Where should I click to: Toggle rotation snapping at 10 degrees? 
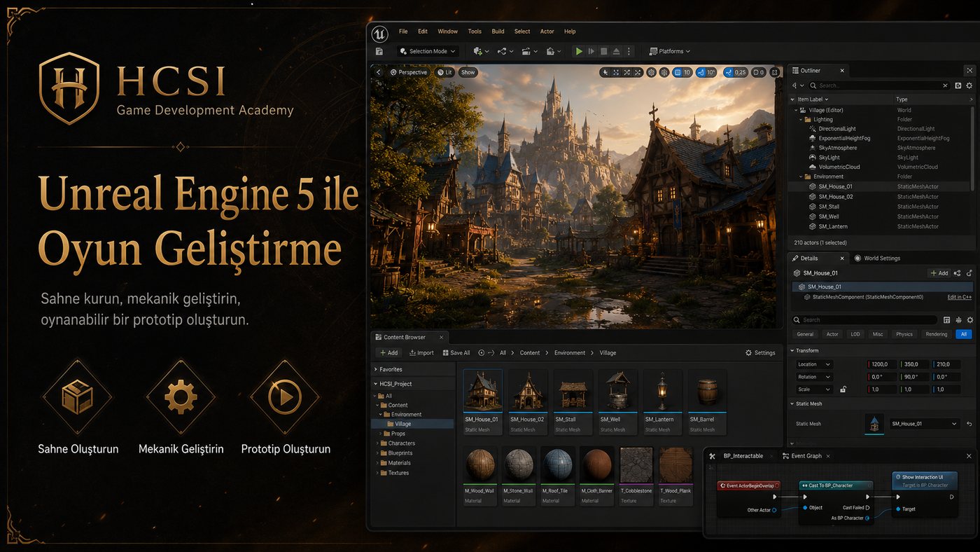coord(706,72)
